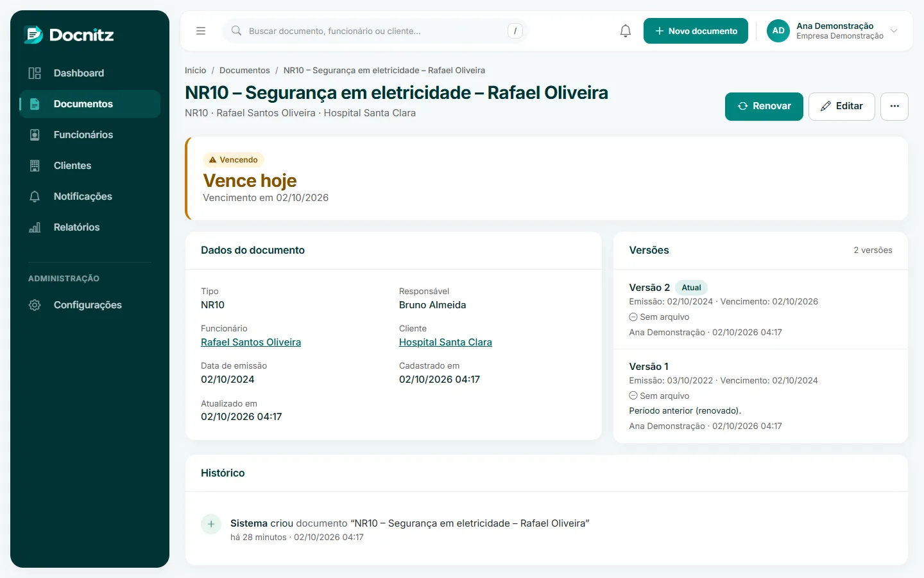Select Documentos in the sidebar
Screen dimensions: 924x578
coord(90,104)
